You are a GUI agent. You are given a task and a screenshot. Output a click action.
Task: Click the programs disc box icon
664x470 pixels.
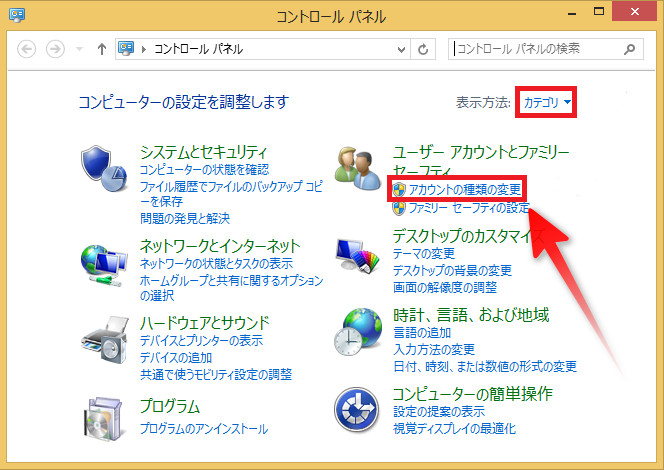[104, 418]
